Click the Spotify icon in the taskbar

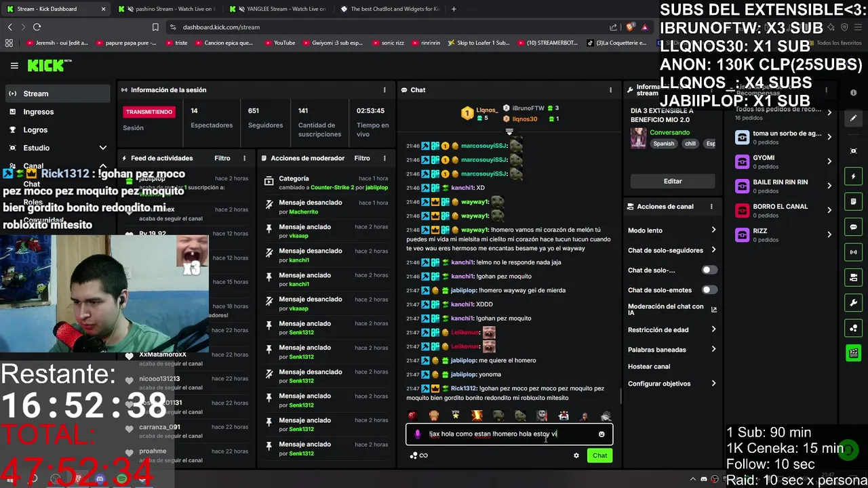(x=121, y=479)
